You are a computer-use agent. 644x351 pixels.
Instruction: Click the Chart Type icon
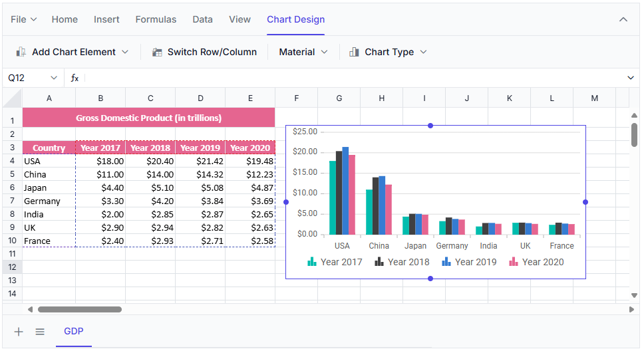[x=354, y=52]
